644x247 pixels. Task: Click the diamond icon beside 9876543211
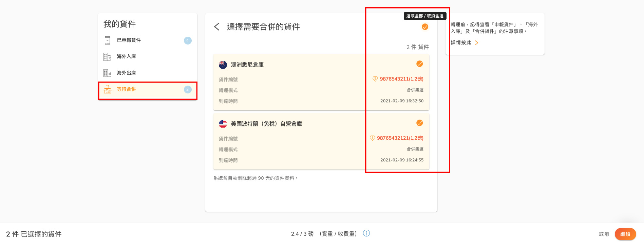point(375,79)
